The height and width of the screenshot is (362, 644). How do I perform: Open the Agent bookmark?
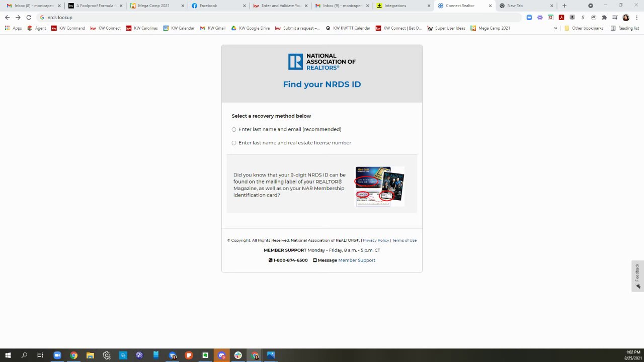tap(37, 28)
